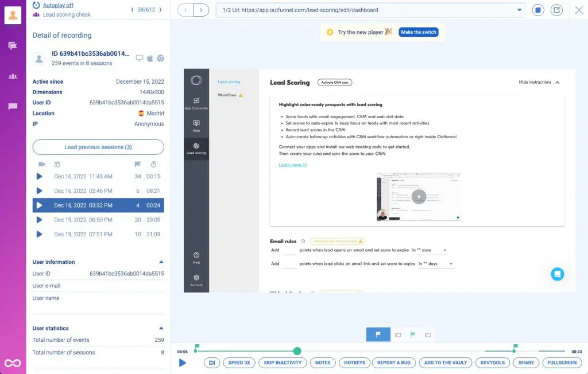Screen dimensions: 588x374
Task: Collapse the User statistics section
Action: tap(161, 329)
